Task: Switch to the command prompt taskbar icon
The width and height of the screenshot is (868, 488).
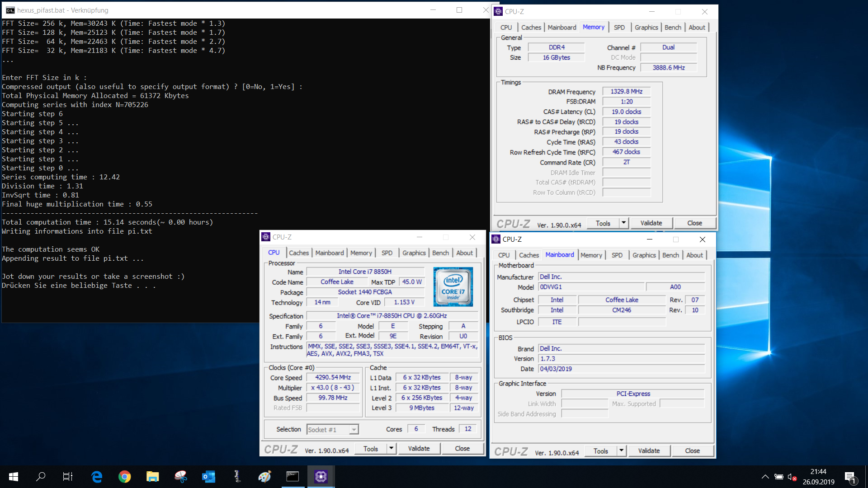Action: (x=293, y=477)
